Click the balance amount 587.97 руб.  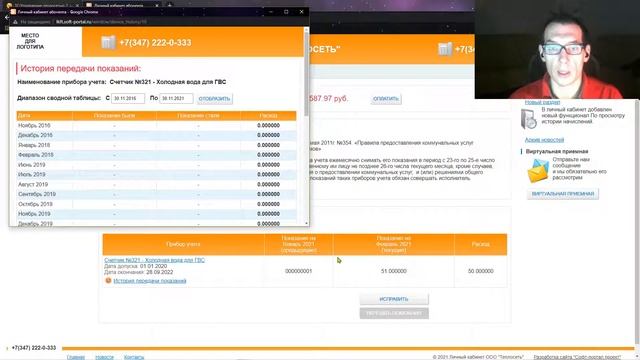[329, 98]
